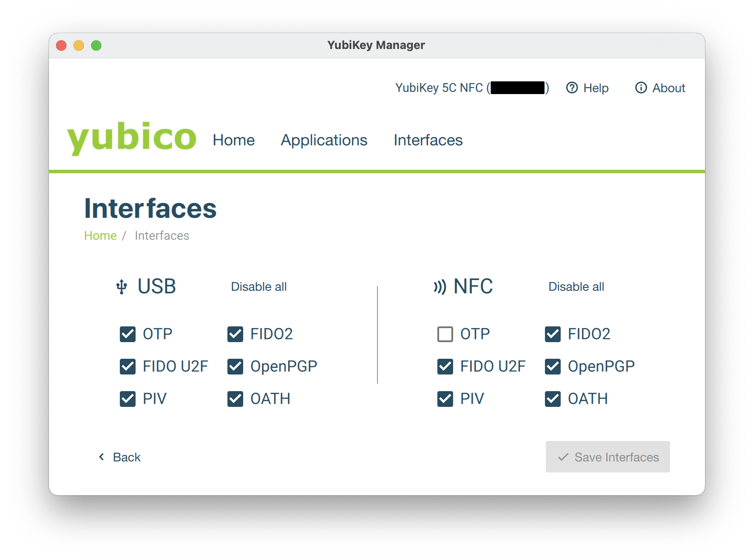
Task: Click the Save Interfaces button label
Action: pos(617,457)
